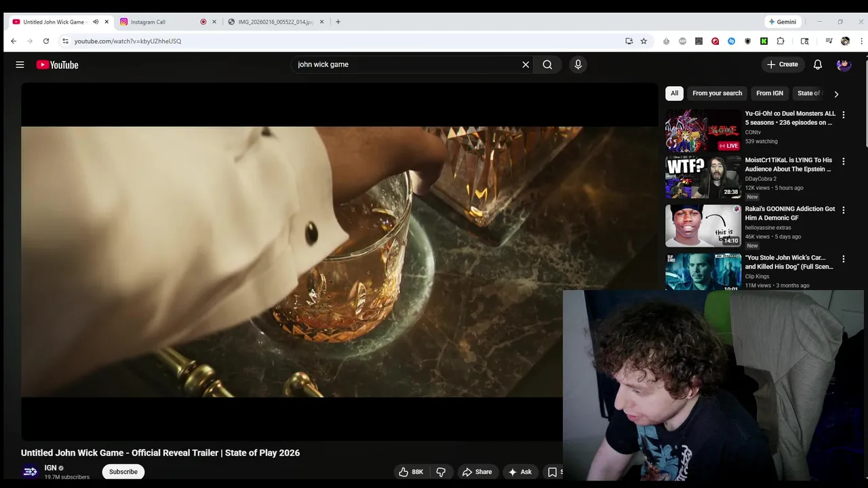Open the YouTube hamburger guide menu

tap(20, 64)
